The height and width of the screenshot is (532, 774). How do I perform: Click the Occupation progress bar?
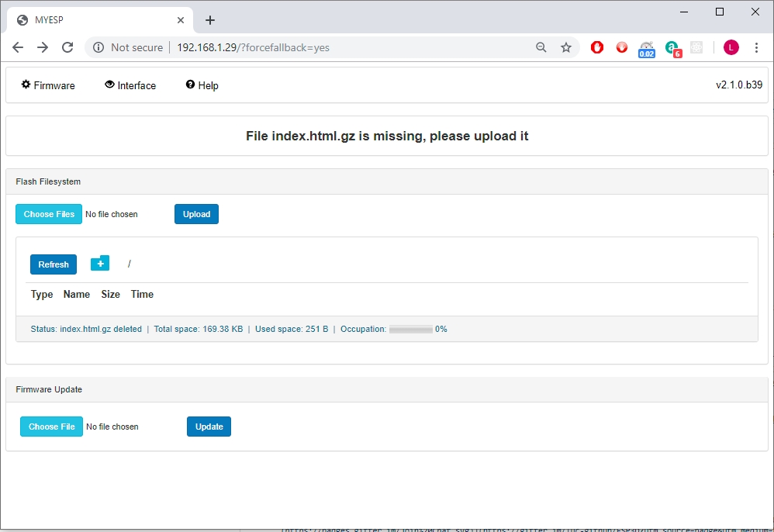point(410,330)
